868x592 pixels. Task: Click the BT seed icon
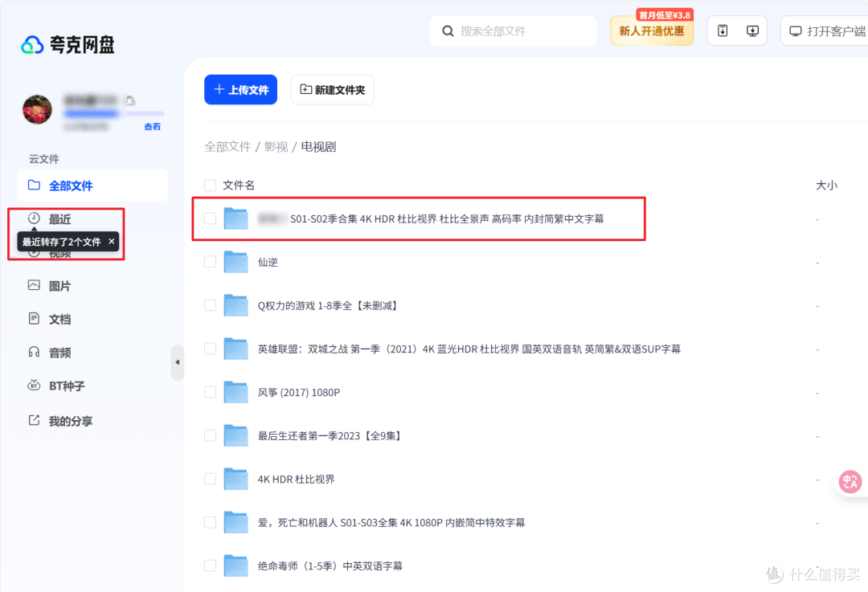click(34, 385)
